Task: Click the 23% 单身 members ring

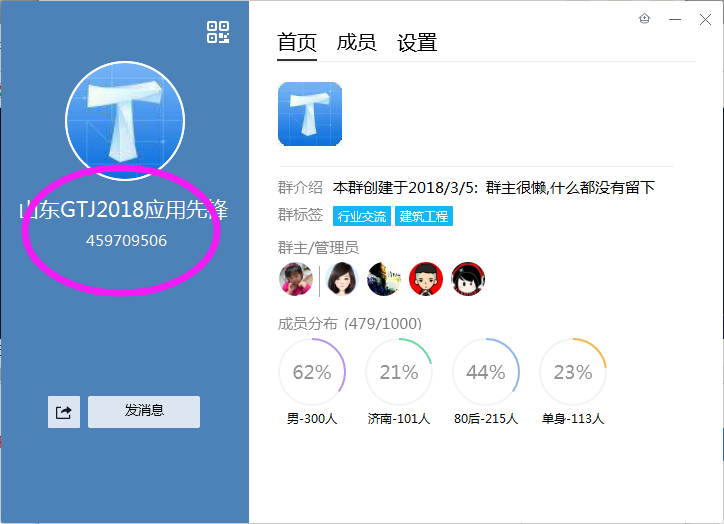Action: click(573, 372)
